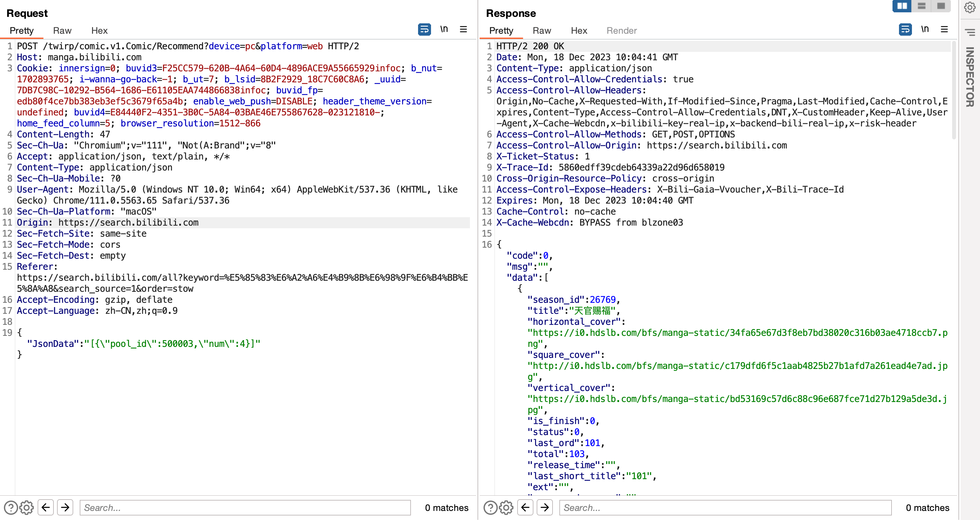This screenshot has width=980, height=520.
Task: Open the Response Hex tab
Action: click(579, 30)
